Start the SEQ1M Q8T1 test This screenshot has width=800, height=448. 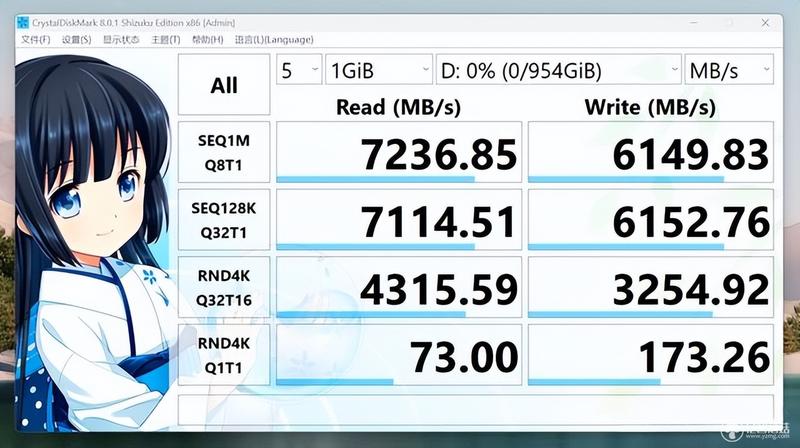(224, 152)
